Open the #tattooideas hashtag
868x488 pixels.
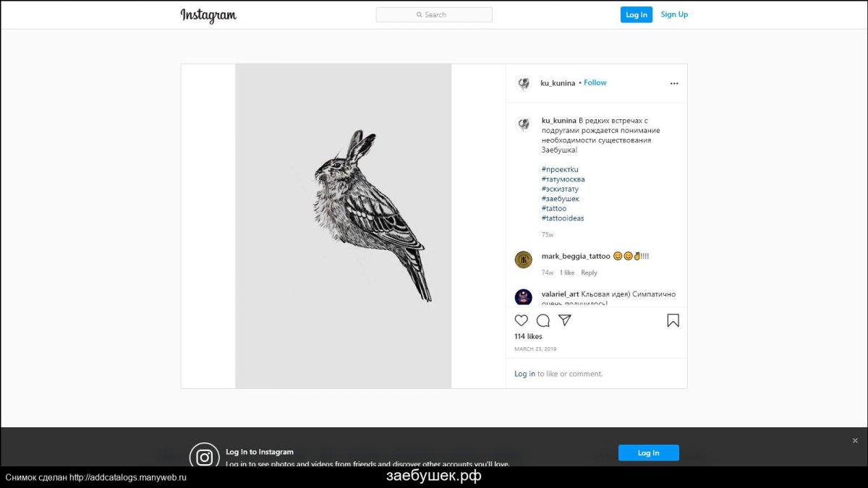[x=562, y=218]
